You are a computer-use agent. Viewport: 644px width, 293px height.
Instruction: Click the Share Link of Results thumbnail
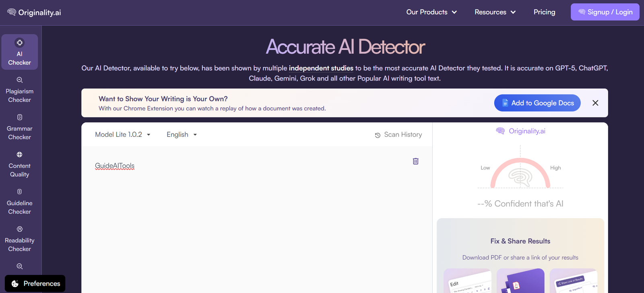[573, 281]
